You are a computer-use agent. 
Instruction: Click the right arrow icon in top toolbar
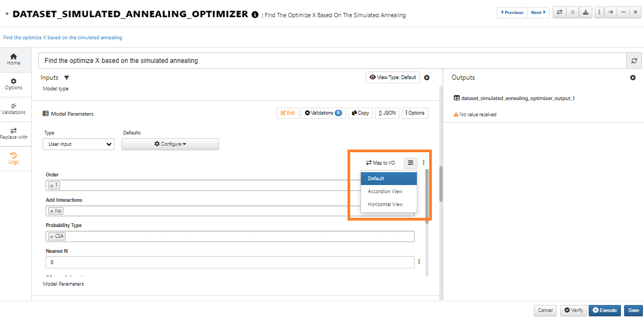click(x=610, y=12)
